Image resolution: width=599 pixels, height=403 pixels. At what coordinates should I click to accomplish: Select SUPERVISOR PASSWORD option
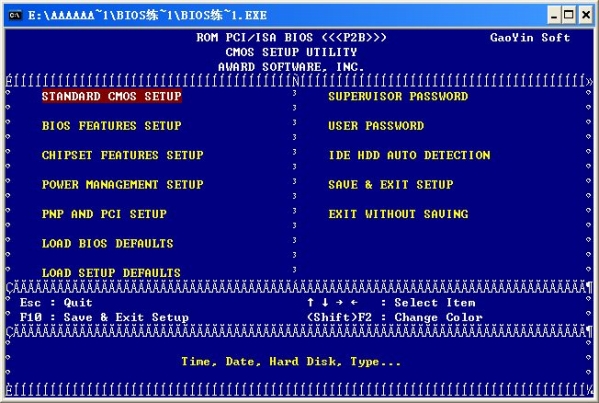(398, 96)
